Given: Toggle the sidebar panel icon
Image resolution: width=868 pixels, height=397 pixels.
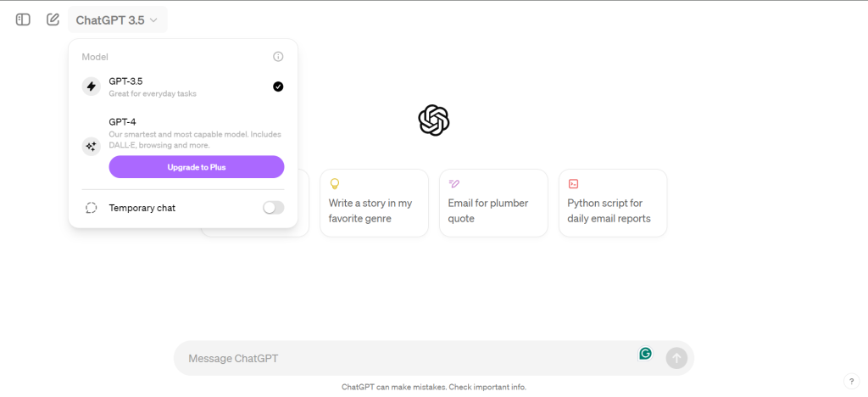Looking at the screenshot, I should [x=23, y=20].
